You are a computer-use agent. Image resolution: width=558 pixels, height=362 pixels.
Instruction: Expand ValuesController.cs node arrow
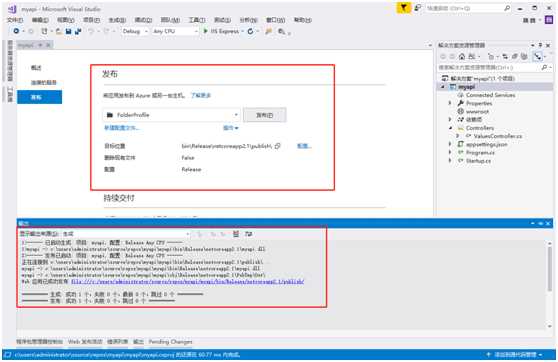point(458,136)
